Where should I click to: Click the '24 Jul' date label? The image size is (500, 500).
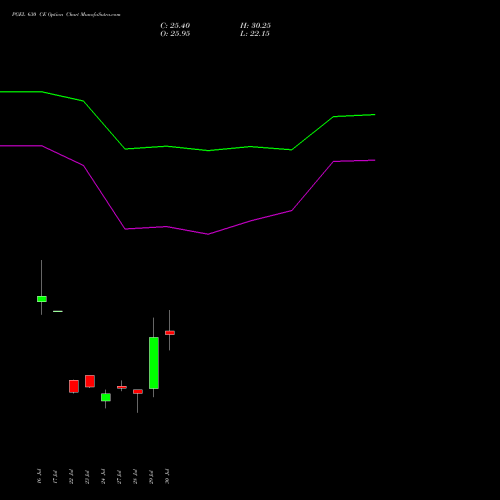pos(103,476)
